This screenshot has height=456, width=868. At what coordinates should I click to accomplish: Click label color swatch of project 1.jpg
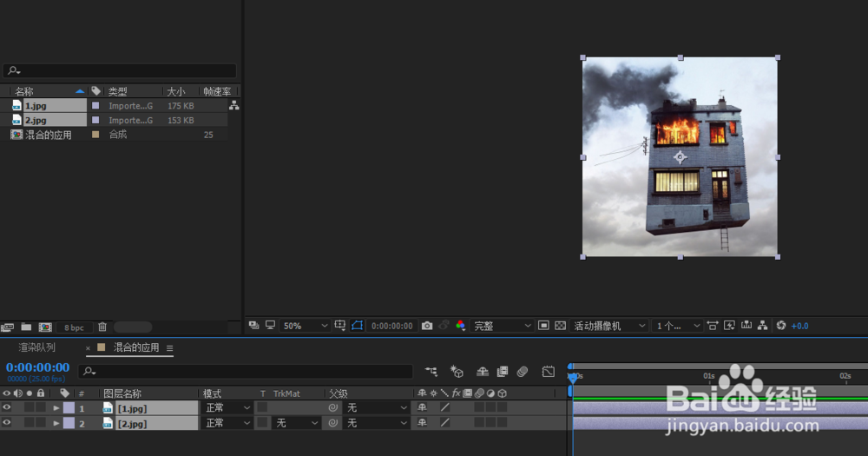[x=95, y=105]
